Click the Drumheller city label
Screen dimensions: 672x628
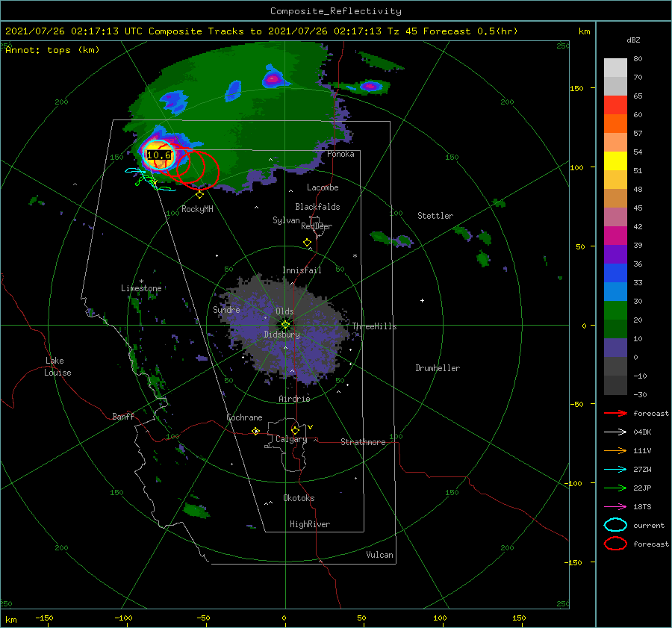(x=438, y=368)
